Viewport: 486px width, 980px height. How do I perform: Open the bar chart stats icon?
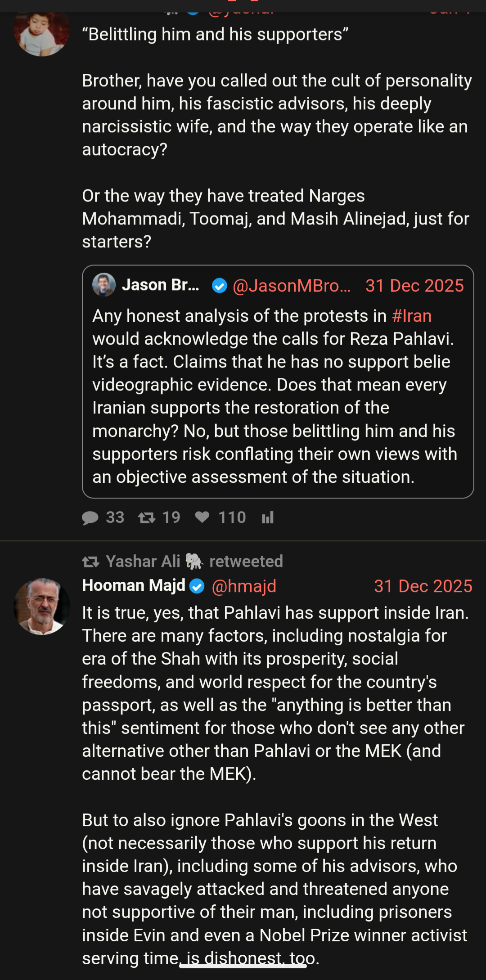coord(268,518)
